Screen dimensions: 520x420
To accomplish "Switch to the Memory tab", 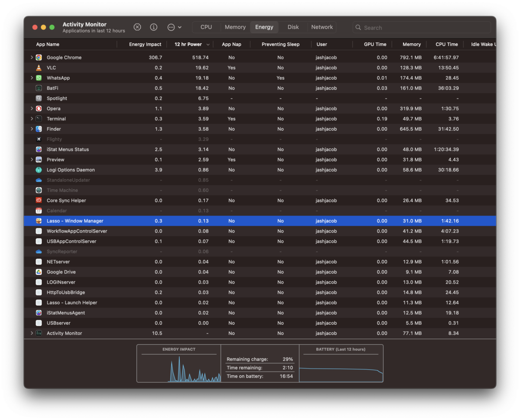I will (235, 27).
